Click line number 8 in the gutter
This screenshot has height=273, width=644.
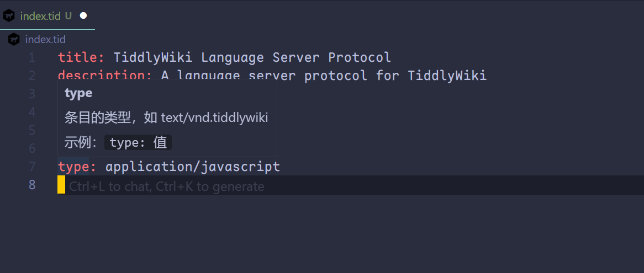pos(32,185)
